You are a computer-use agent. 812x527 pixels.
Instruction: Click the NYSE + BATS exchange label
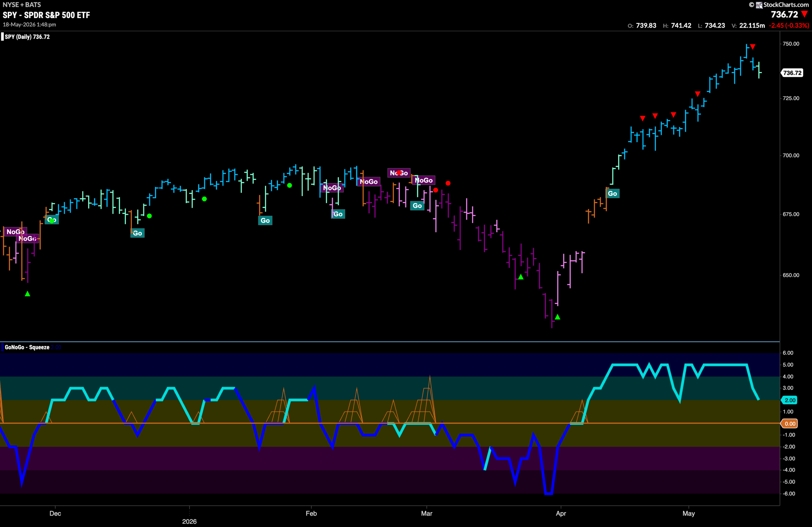22,5
